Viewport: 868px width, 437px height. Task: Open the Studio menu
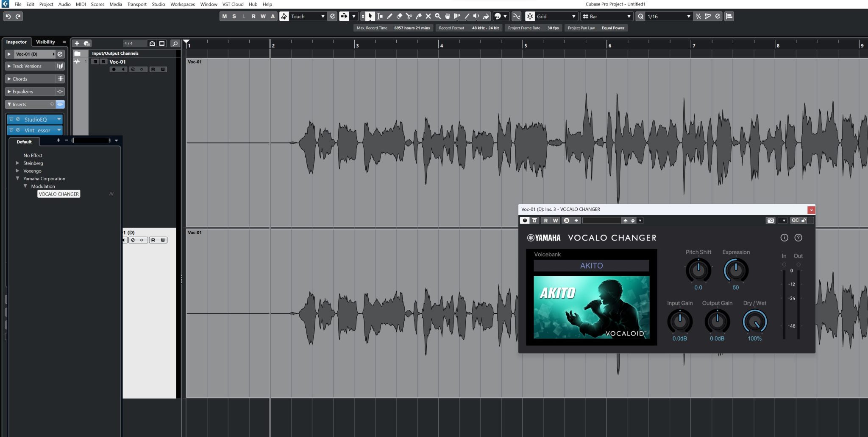158,4
